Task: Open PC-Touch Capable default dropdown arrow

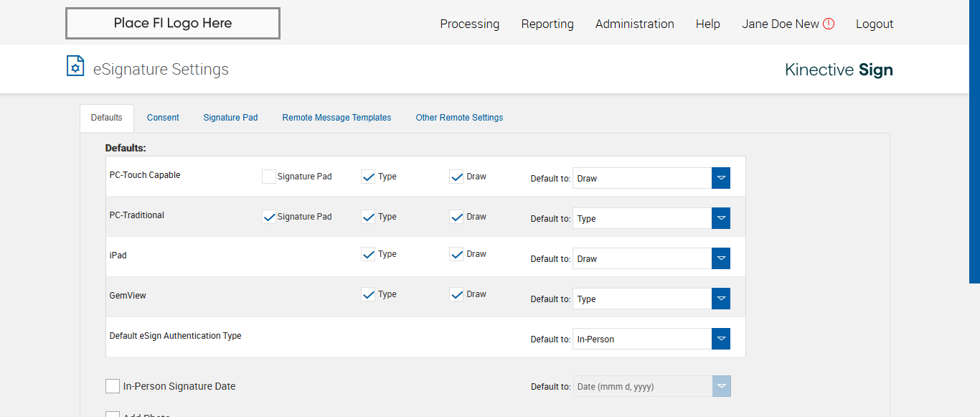Action: coord(721,178)
